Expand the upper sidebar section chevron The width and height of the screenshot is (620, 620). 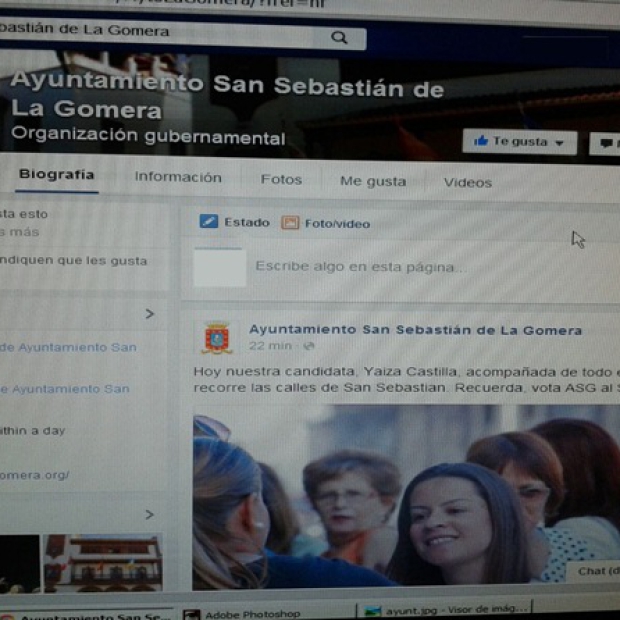[x=149, y=314]
